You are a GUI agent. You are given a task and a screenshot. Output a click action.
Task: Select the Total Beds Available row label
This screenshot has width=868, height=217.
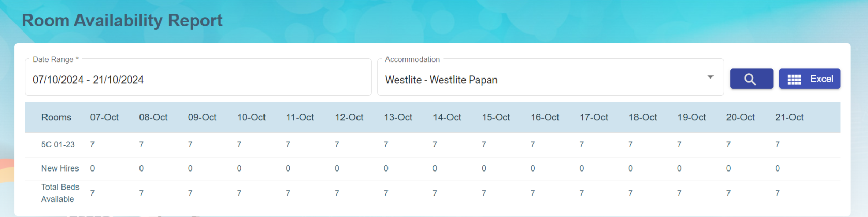point(60,193)
